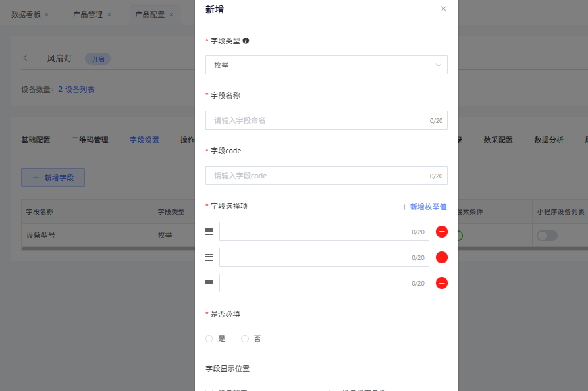Click drag handle of third enum option
Image resolution: width=588 pixels, height=391 pixels.
coord(209,283)
